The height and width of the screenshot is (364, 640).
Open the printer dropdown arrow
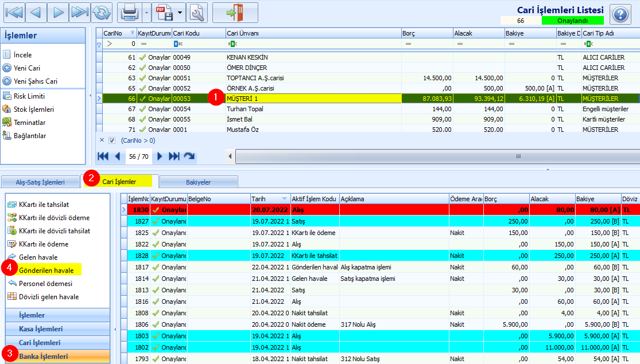[146, 13]
